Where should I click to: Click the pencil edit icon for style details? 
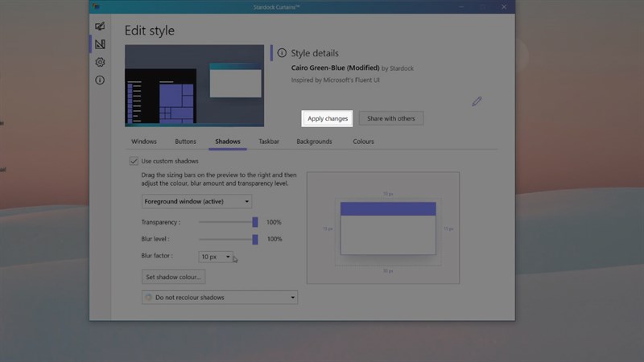tap(477, 101)
